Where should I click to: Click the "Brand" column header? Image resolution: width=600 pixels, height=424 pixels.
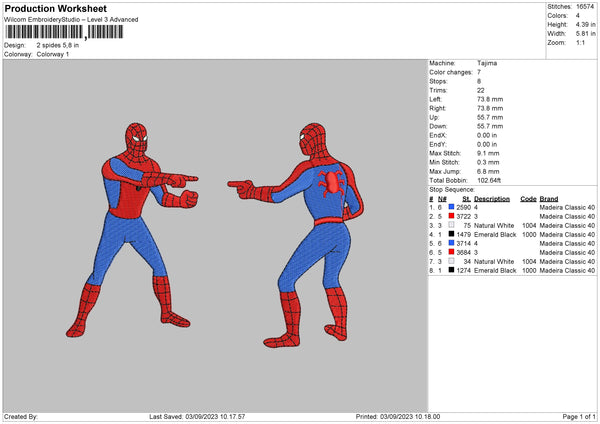(549, 199)
